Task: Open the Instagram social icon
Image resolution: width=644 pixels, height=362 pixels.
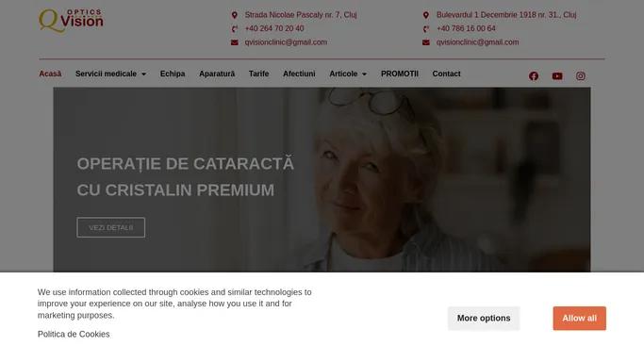Action: tap(580, 76)
